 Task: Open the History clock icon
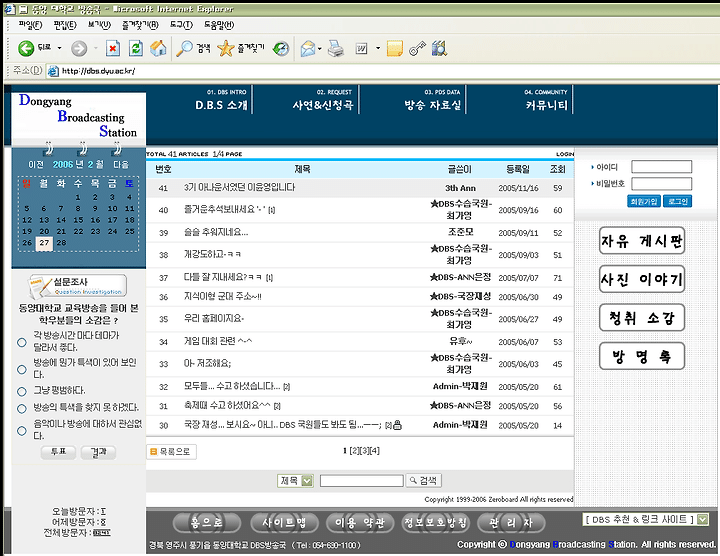(281, 48)
